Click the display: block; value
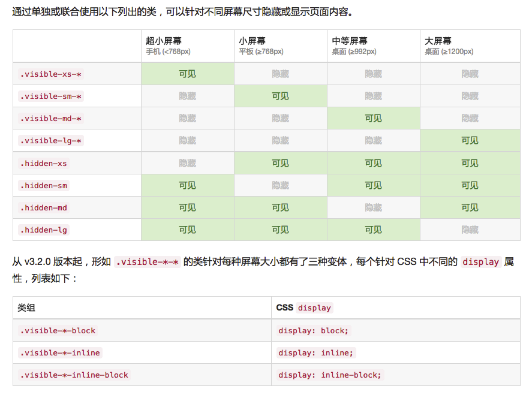The height and width of the screenshot is (395, 532). click(314, 331)
